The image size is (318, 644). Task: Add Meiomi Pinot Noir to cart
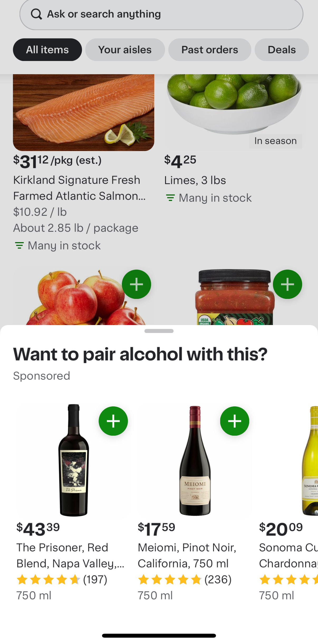point(234,421)
